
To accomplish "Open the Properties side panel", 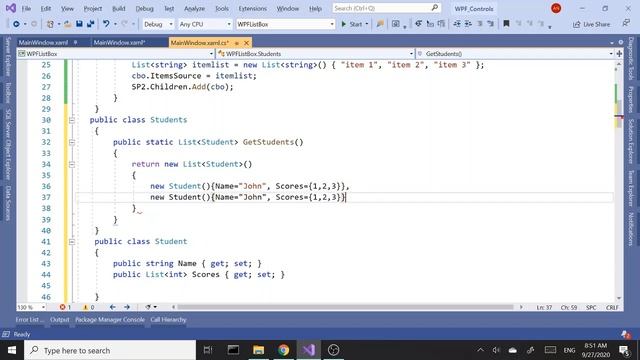I will click(x=631, y=99).
